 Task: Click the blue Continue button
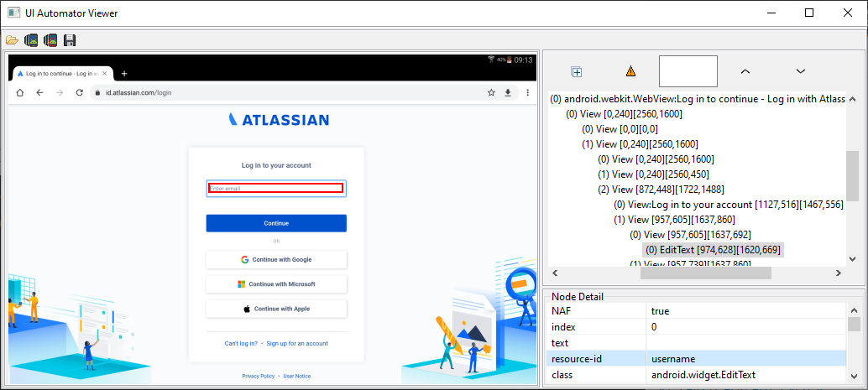coord(276,223)
